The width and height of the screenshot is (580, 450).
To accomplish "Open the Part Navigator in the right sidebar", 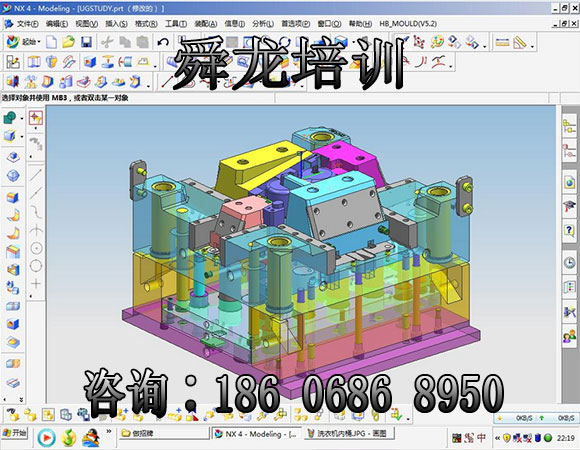I will pyautogui.click(x=569, y=151).
